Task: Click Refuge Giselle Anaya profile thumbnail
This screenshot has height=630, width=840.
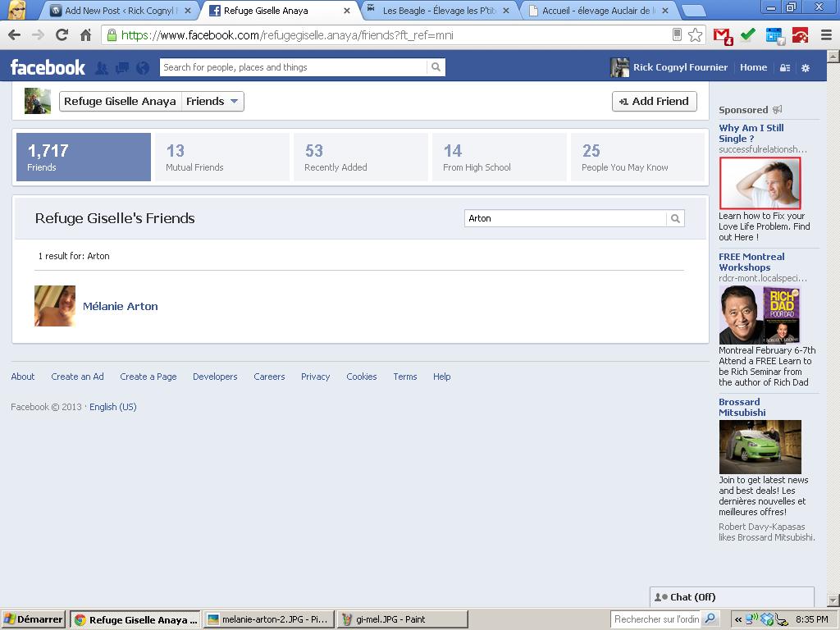Action: [x=38, y=101]
